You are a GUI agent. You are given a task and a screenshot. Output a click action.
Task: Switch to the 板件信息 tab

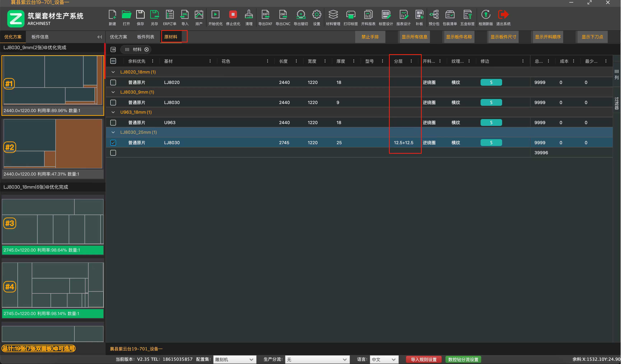coord(40,37)
